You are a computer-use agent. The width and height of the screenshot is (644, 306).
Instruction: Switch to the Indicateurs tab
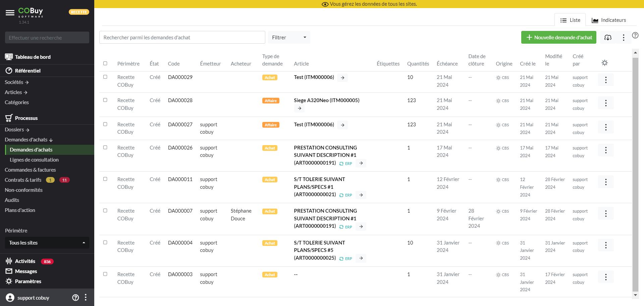(x=609, y=20)
